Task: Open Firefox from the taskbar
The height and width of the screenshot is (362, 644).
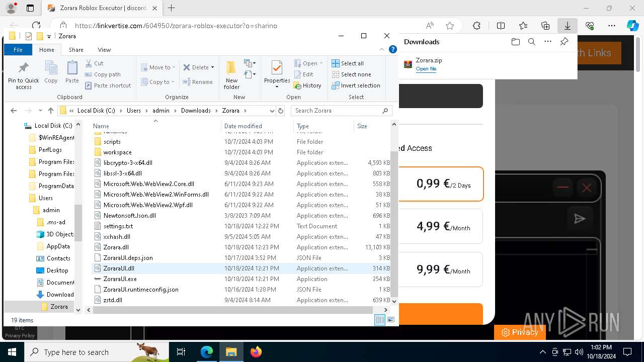Action: point(256,352)
